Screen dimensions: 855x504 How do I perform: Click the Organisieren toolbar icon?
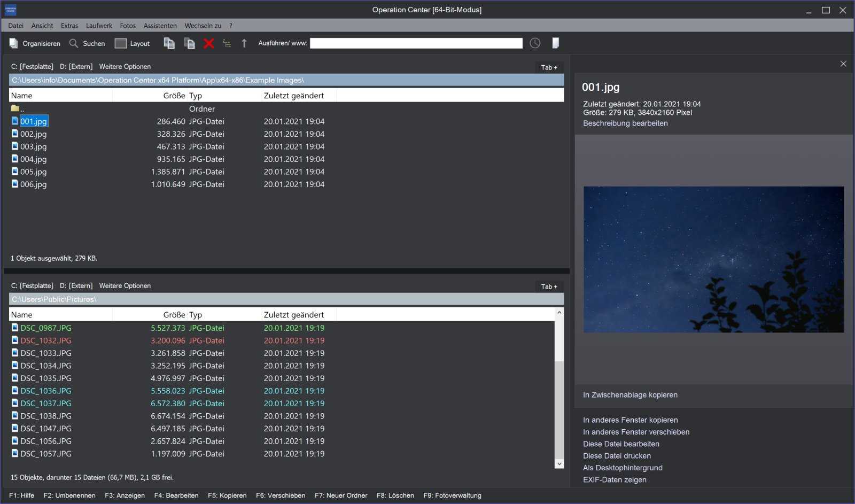[13, 43]
